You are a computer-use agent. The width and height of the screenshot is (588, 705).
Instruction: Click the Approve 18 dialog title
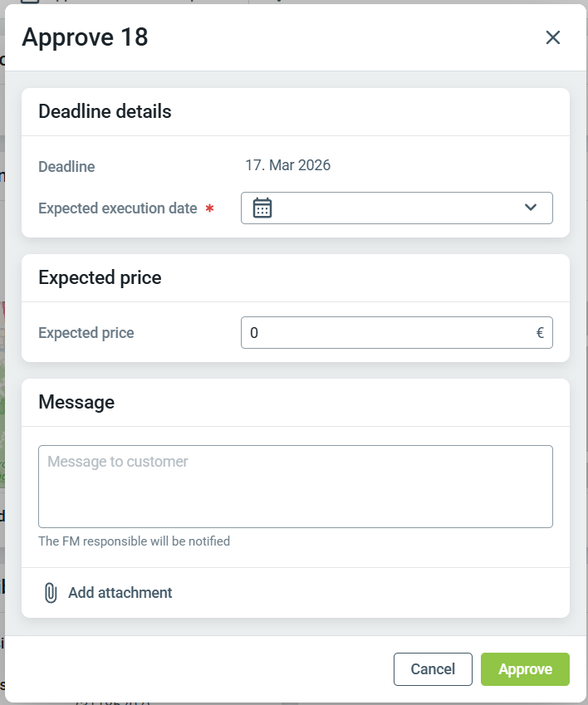tap(85, 37)
